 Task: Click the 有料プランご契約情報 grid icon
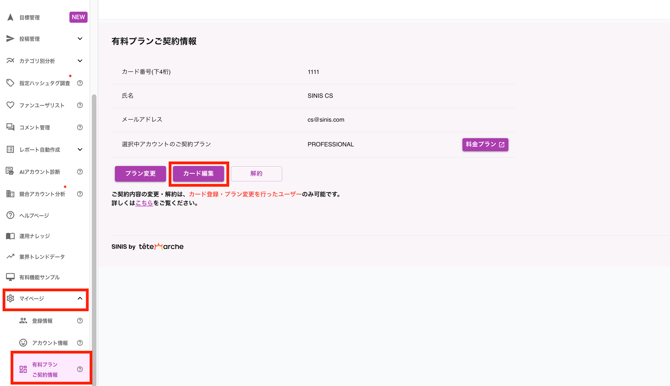pos(23,369)
